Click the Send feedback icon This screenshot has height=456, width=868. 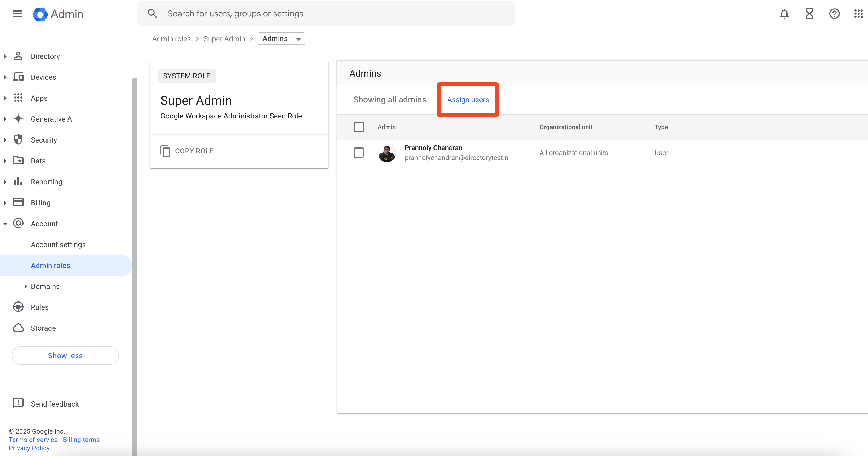18,403
